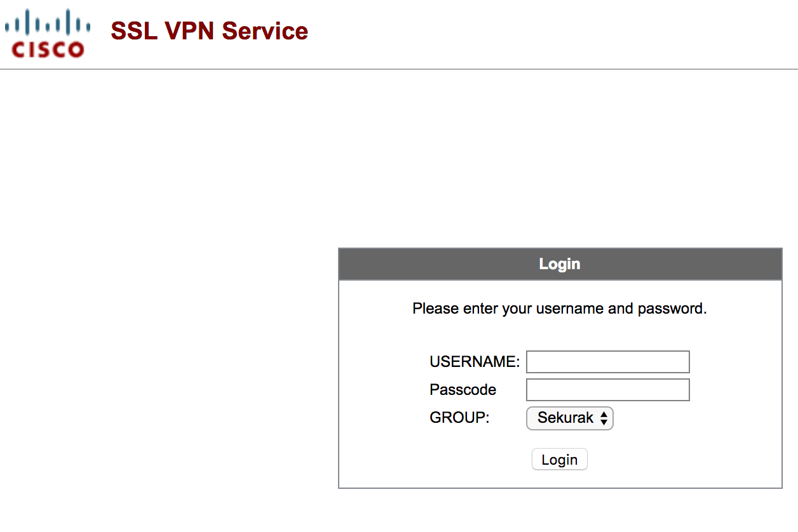Viewport: 798px width, 532px height.
Task: Click the Passcode field label
Action: [x=463, y=390]
